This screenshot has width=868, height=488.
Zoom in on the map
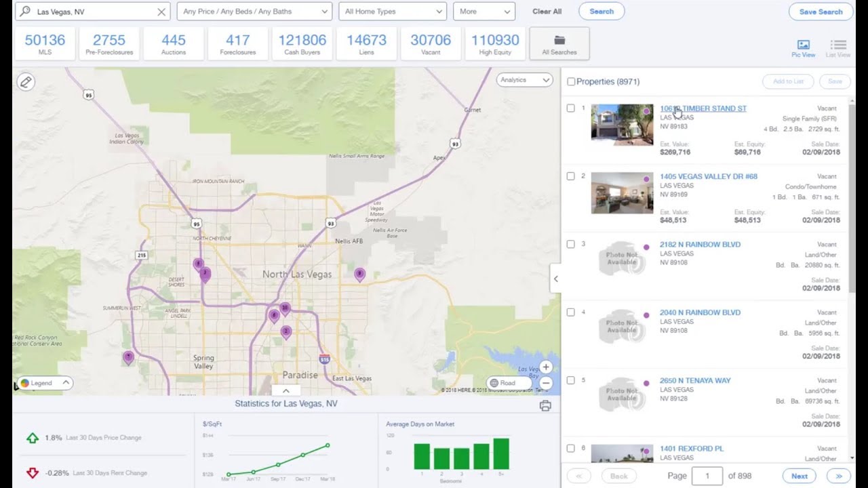point(546,367)
